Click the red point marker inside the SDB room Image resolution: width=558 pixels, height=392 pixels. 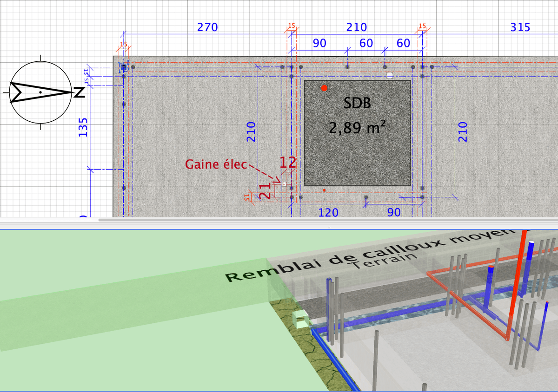324,87
